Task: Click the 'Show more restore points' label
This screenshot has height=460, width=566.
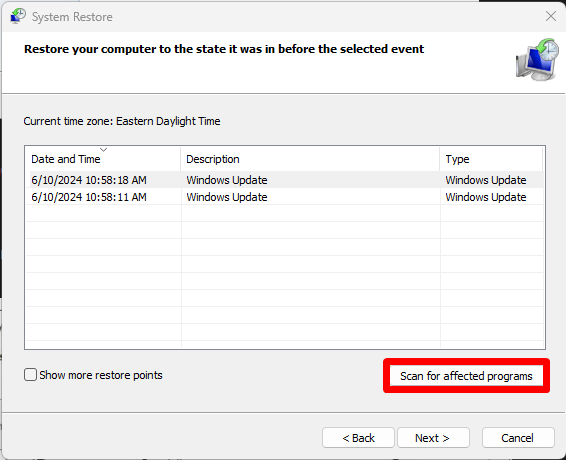Action: pos(101,375)
